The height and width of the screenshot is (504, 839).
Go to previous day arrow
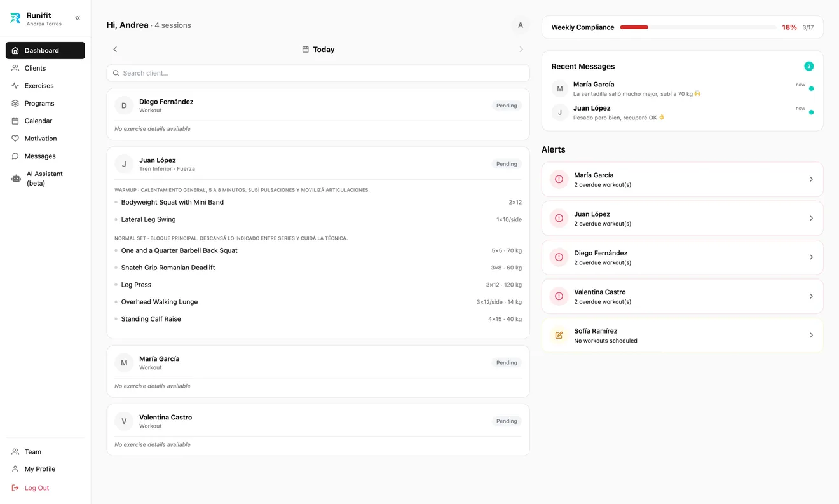click(x=115, y=50)
